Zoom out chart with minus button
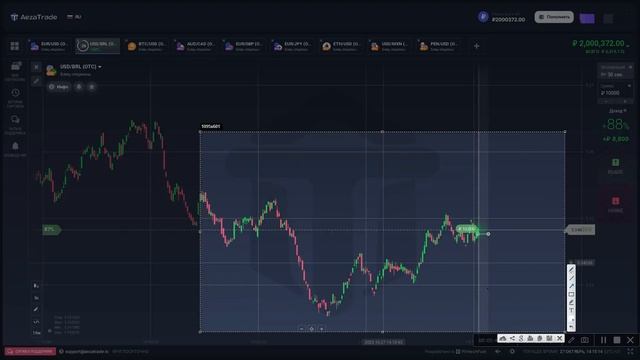Image resolution: width=640 pixels, height=360 pixels. point(302,329)
